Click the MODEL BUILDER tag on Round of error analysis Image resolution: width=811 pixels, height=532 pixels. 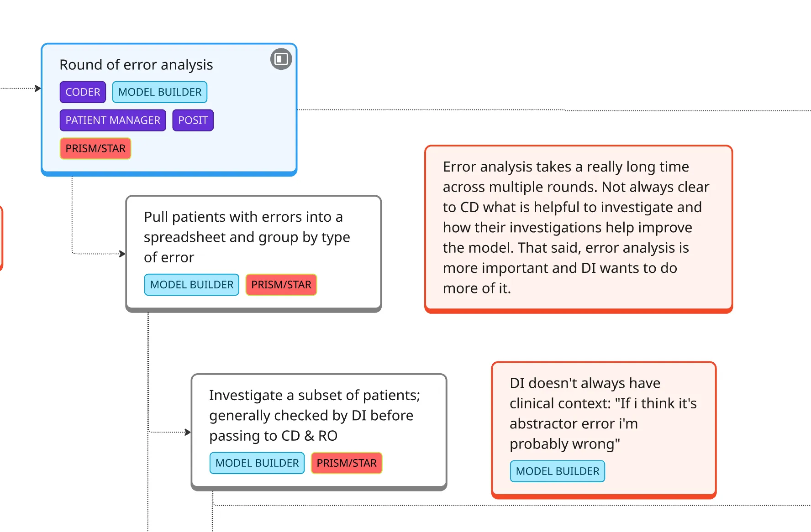tap(160, 92)
